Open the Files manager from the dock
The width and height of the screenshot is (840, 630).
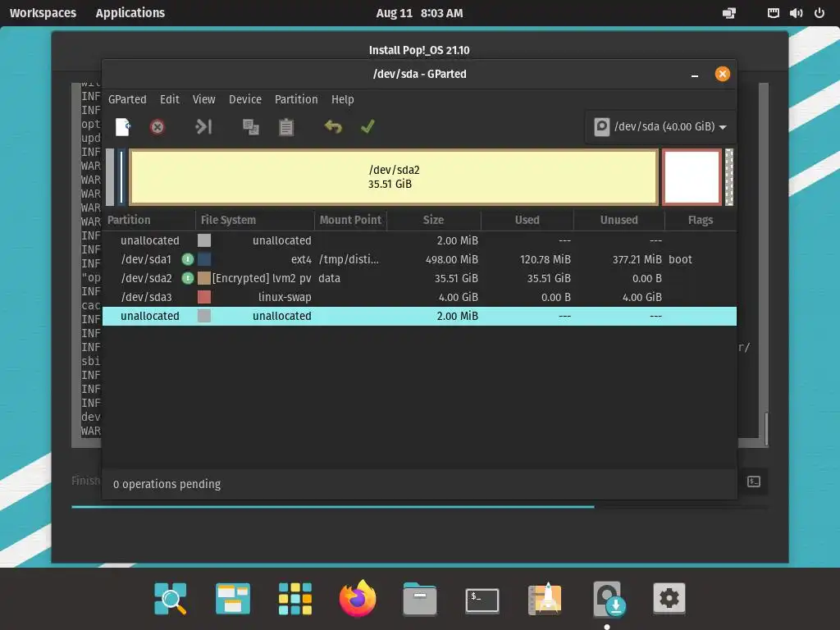[x=419, y=598]
